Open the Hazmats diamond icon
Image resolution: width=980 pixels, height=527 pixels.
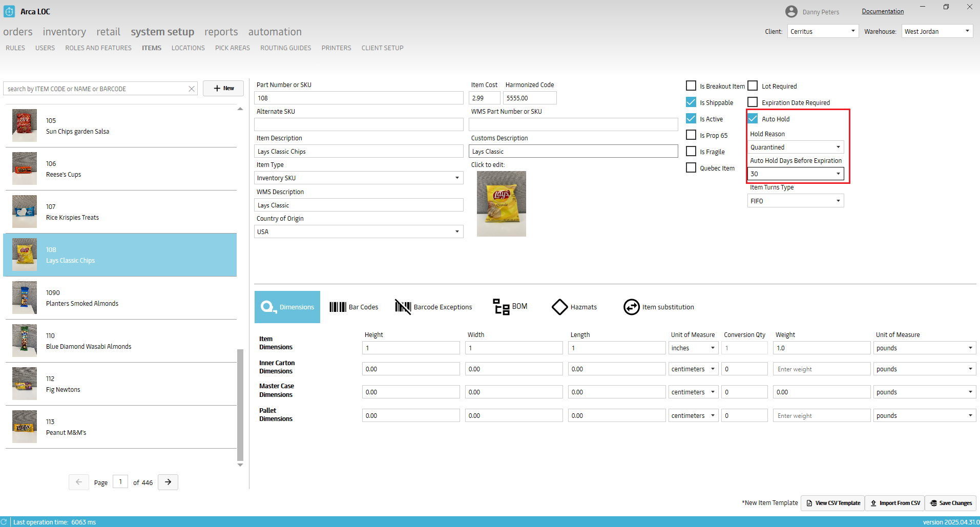(559, 307)
